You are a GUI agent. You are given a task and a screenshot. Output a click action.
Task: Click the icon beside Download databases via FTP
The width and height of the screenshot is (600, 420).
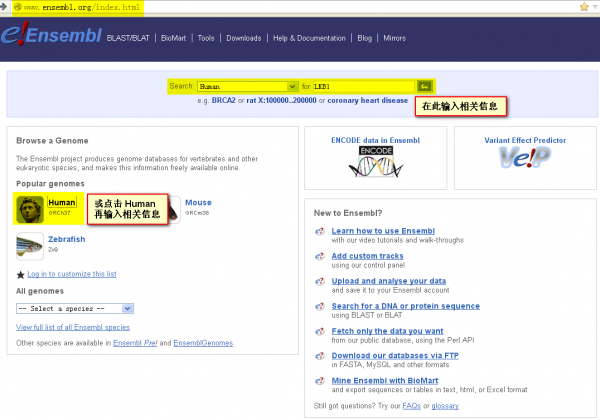[x=320, y=356]
